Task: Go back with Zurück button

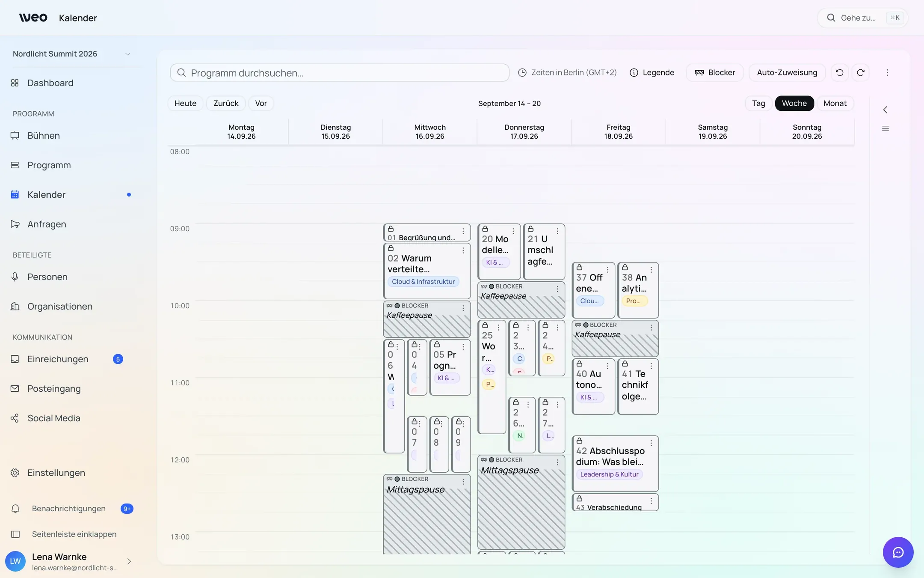Action: [x=226, y=104]
